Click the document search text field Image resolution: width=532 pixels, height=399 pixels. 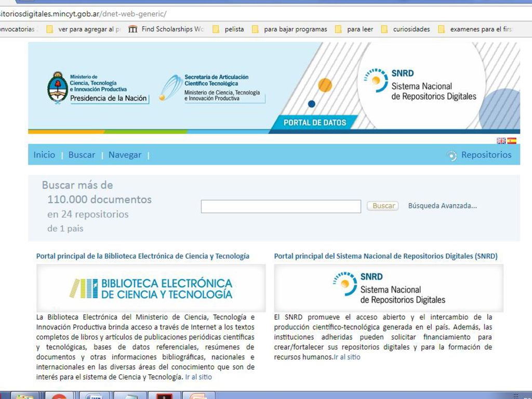click(281, 206)
